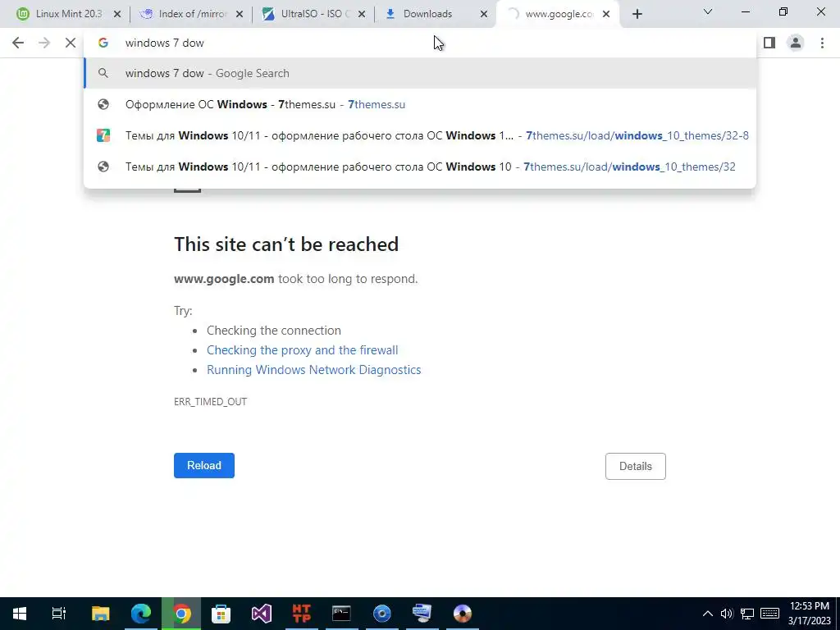Open network status in the system tray
The height and width of the screenshot is (630, 840).
click(746, 614)
